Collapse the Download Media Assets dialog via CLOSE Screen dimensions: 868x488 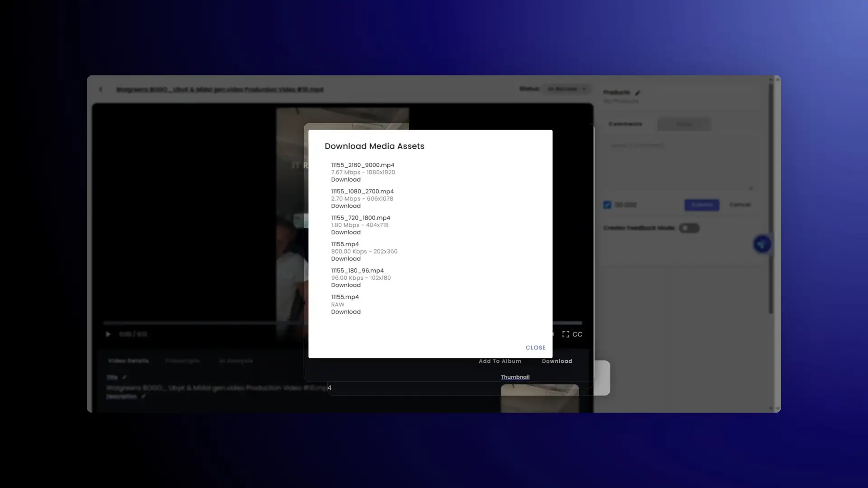535,347
